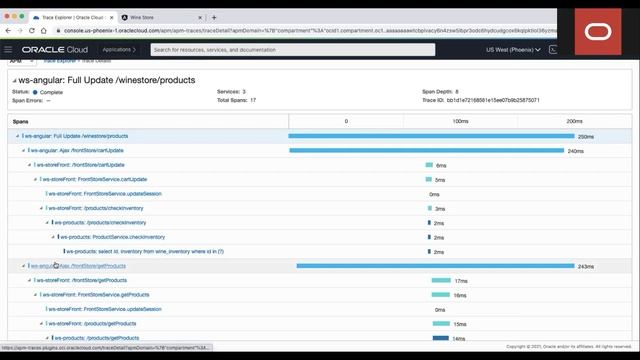Close the Wine Store tab
640x360 pixels.
pos(200,18)
